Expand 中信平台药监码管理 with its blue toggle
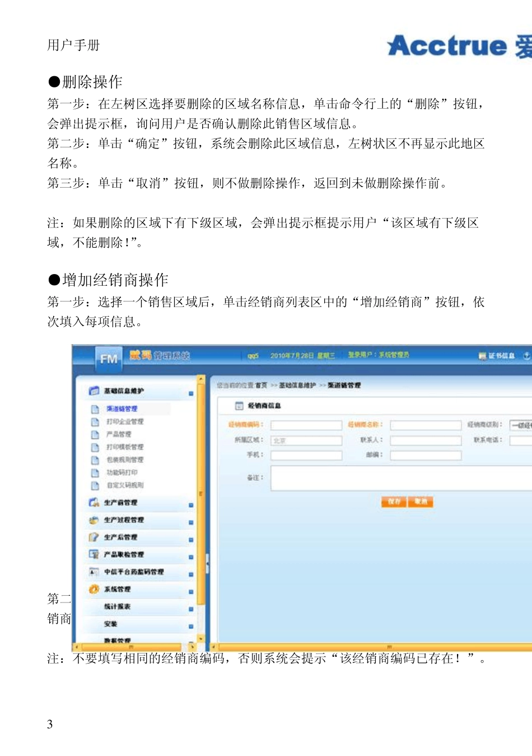 (x=191, y=574)
